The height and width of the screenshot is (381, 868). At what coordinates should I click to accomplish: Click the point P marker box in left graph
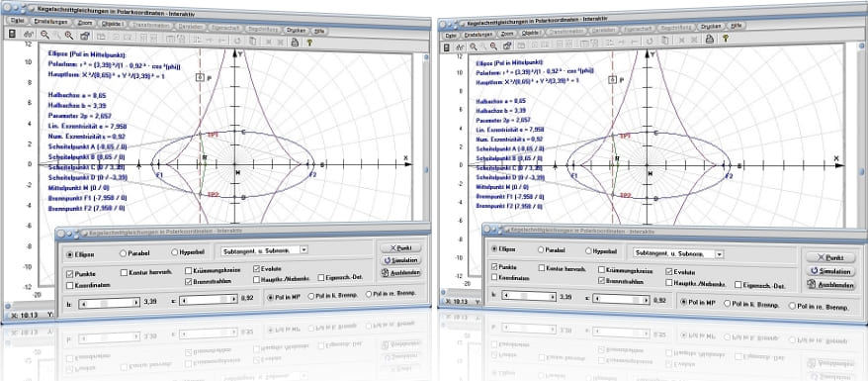[201, 78]
